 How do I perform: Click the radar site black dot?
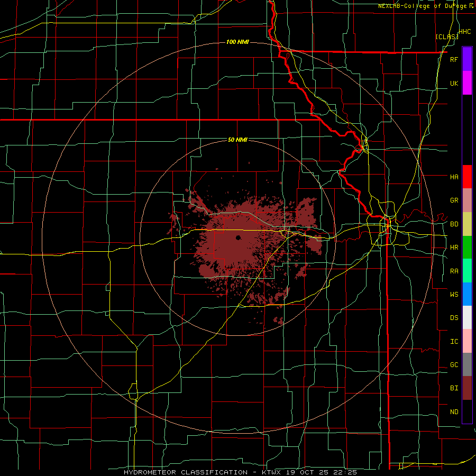pos(239,237)
